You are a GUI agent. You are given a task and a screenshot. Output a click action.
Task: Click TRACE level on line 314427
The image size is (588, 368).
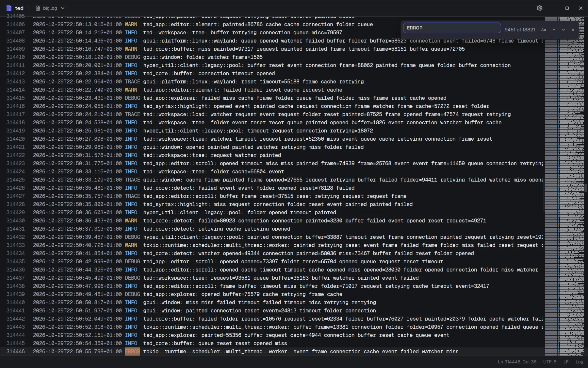(x=132, y=196)
